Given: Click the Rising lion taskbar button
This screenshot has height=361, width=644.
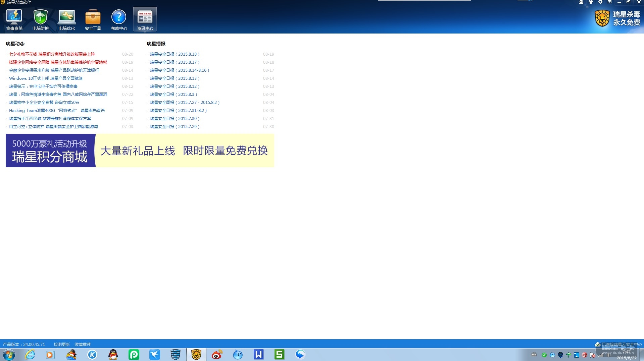Looking at the screenshot, I should coord(196,355).
